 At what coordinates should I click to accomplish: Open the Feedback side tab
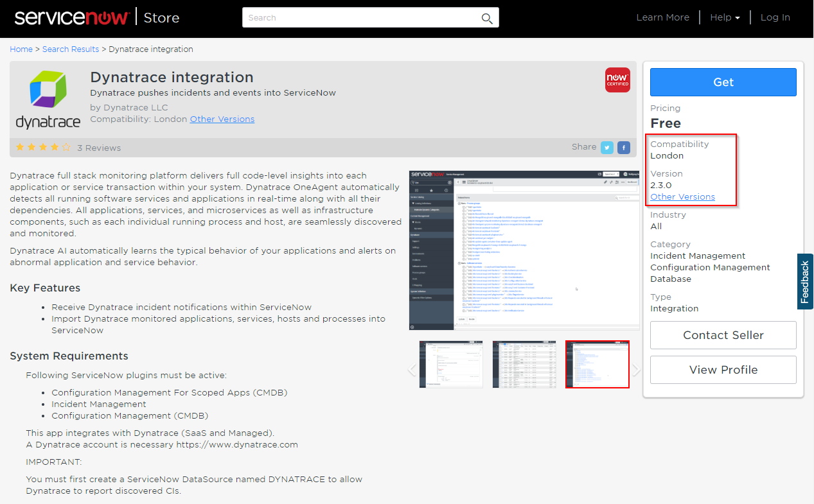pos(805,282)
